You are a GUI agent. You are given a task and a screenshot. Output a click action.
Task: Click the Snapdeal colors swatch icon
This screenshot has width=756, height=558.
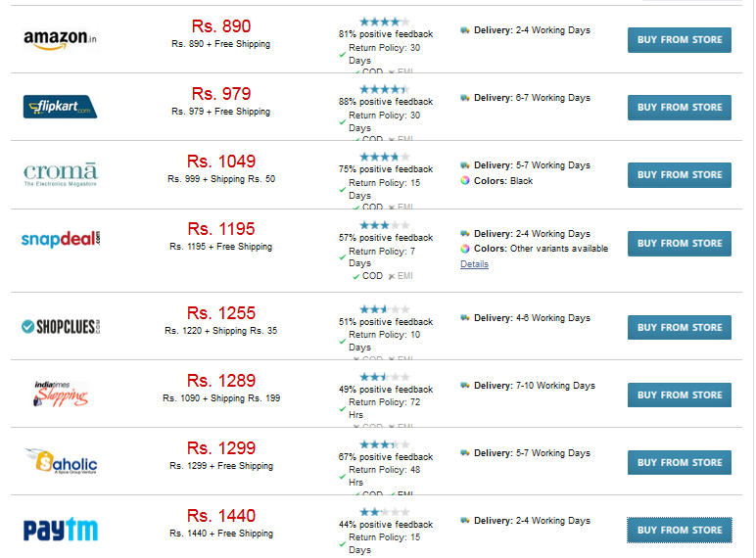[x=465, y=249]
